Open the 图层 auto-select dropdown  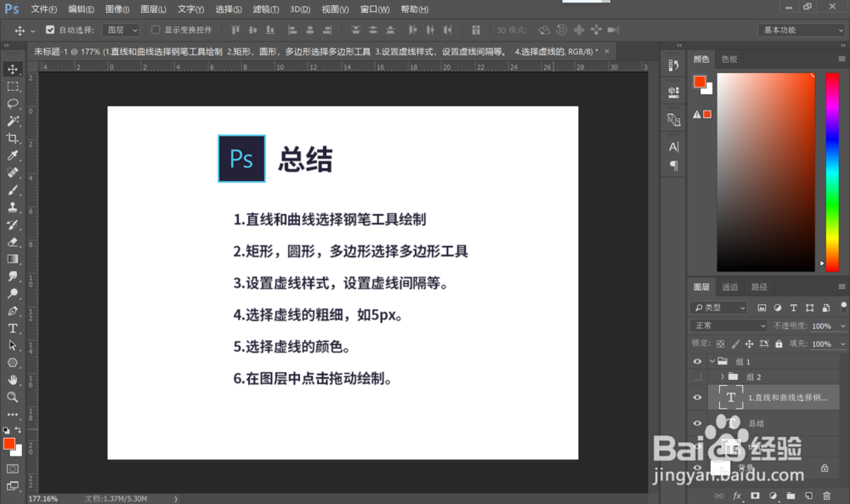122,28
